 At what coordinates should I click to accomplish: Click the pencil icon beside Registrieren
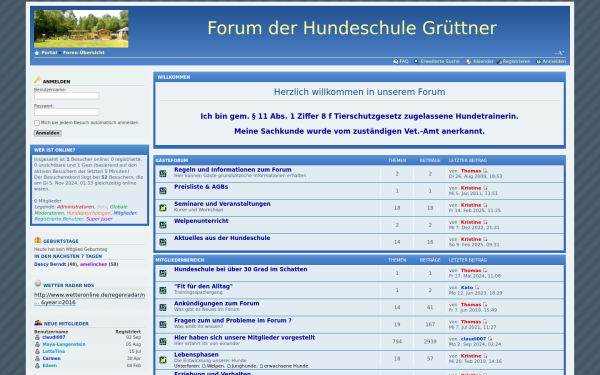coord(499,62)
